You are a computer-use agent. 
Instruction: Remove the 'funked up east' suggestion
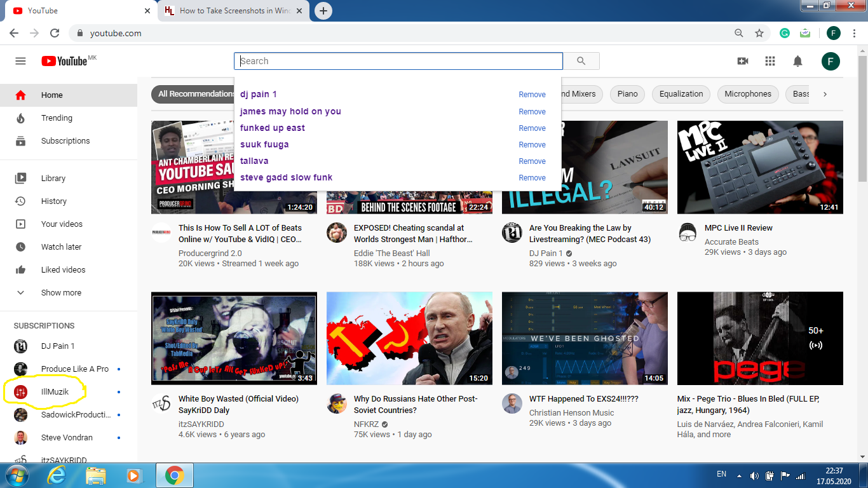pyautogui.click(x=532, y=128)
